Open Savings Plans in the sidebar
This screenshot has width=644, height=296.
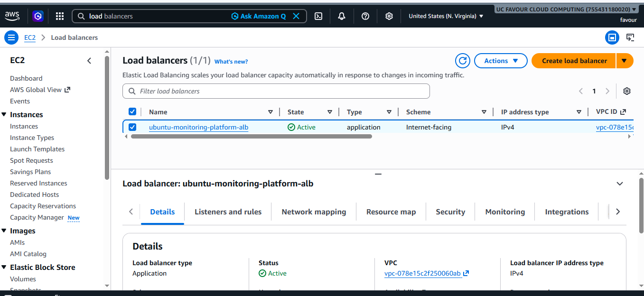point(30,172)
